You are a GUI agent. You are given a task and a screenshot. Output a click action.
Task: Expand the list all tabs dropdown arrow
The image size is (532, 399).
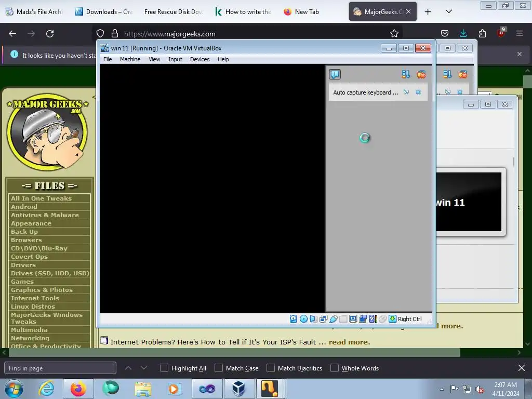448,12
